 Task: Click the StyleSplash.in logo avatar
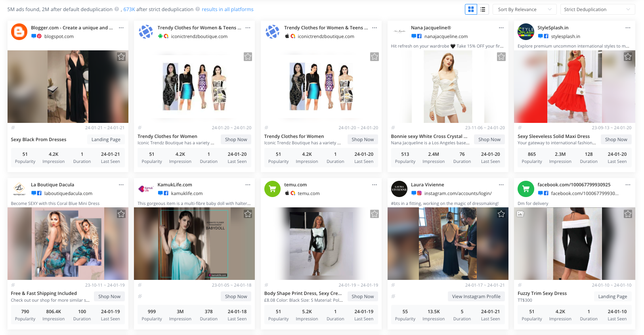(526, 32)
